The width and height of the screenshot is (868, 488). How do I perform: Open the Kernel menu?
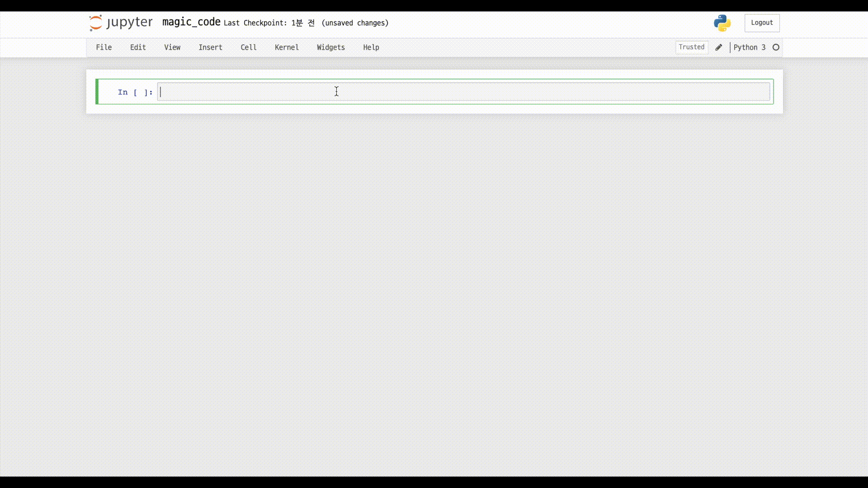point(287,47)
